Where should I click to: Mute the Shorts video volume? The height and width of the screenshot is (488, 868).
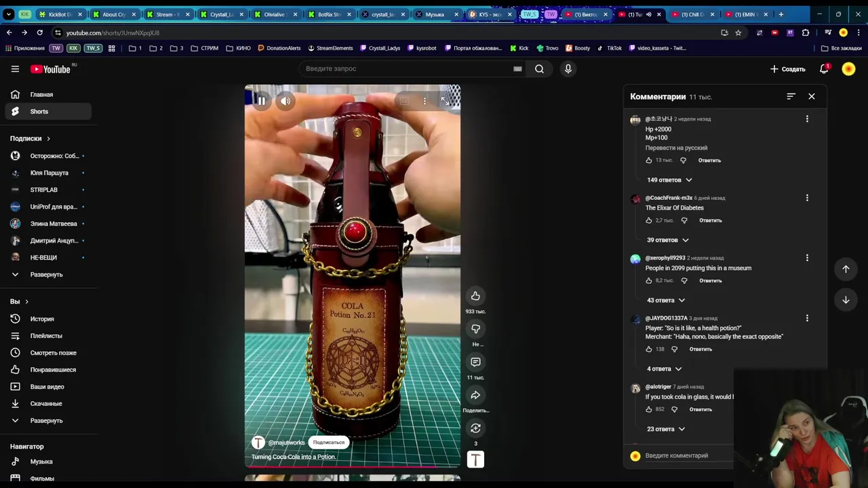pos(285,101)
